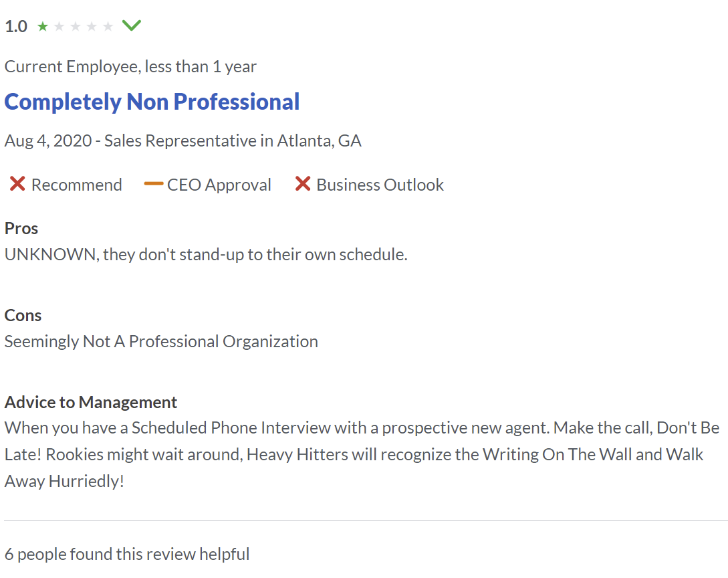The width and height of the screenshot is (728, 578).
Task: Click the second grey rating star
Action: [x=59, y=27]
